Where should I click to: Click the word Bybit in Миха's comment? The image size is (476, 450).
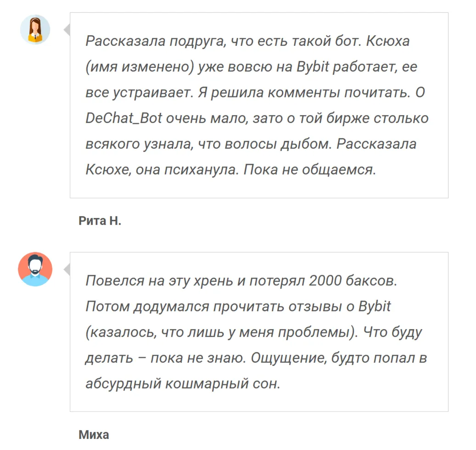coord(375,306)
